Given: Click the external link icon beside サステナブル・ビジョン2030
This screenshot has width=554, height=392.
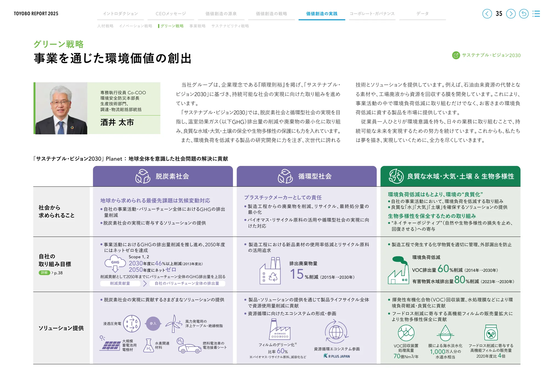Looking at the screenshot, I should 456,55.
